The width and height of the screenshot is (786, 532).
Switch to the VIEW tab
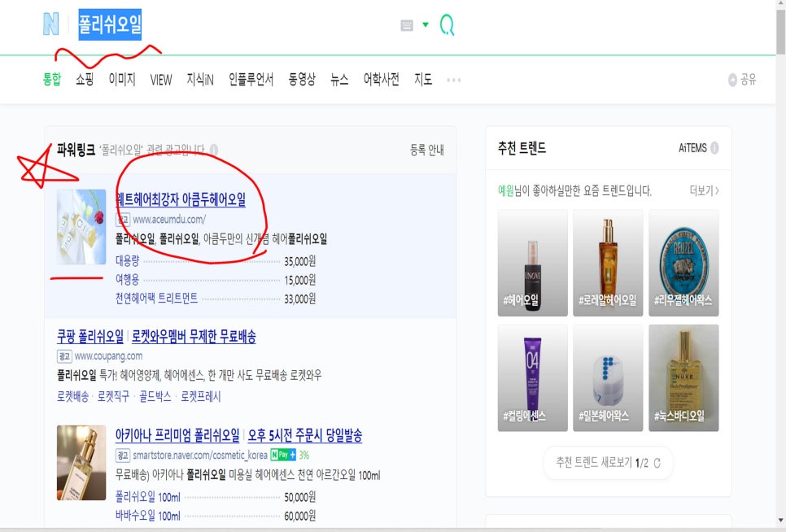[161, 80]
